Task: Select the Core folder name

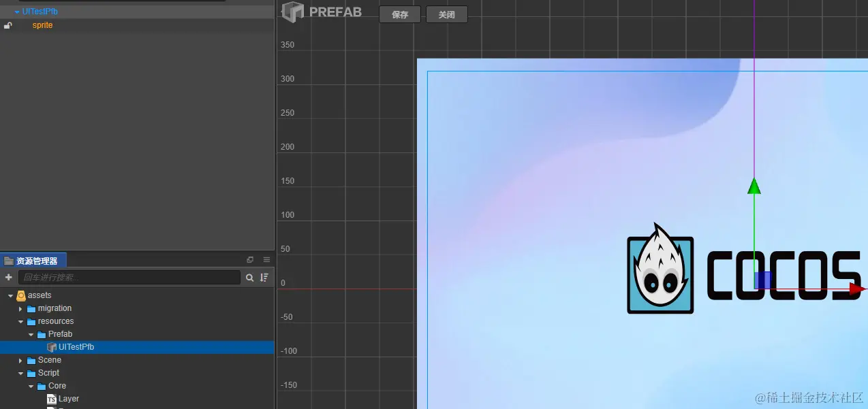Action: tap(57, 386)
